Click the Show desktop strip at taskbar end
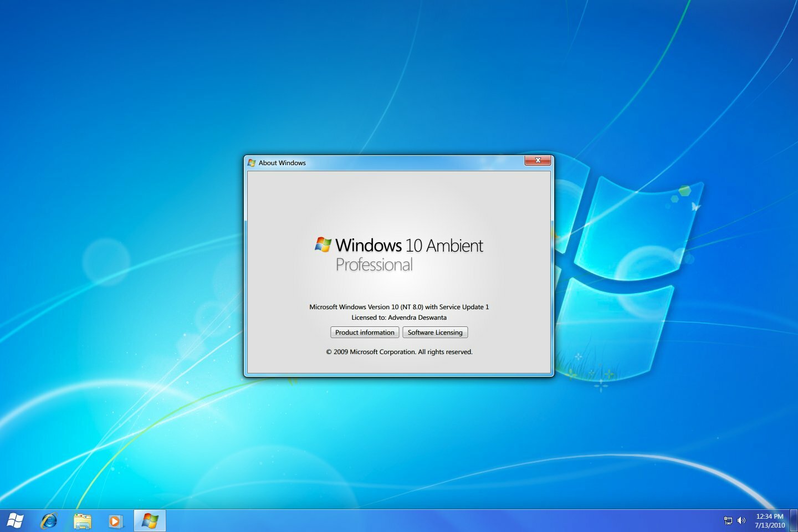Image resolution: width=798 pixels, height=532 pixels. (794, 520)
